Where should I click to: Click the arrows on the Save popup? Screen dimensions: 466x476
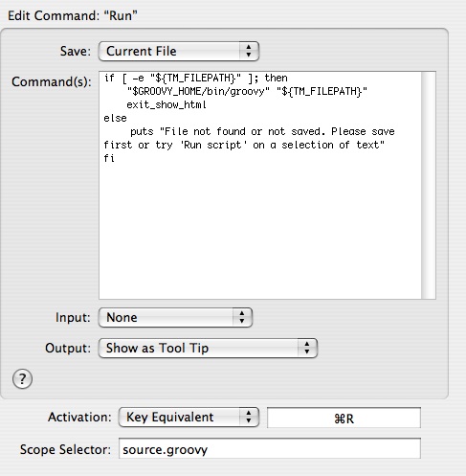pos(249,51)
